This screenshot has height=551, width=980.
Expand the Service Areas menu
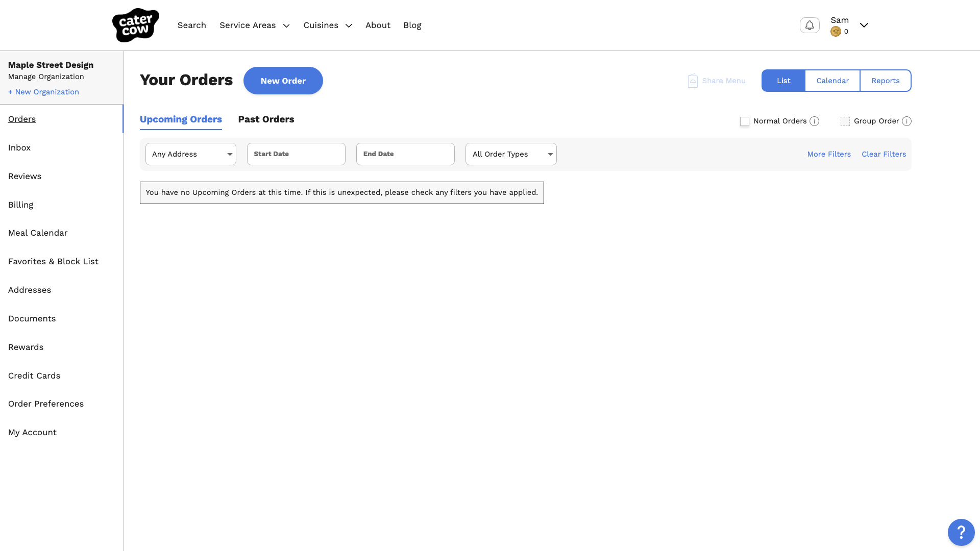coord(255,26)
